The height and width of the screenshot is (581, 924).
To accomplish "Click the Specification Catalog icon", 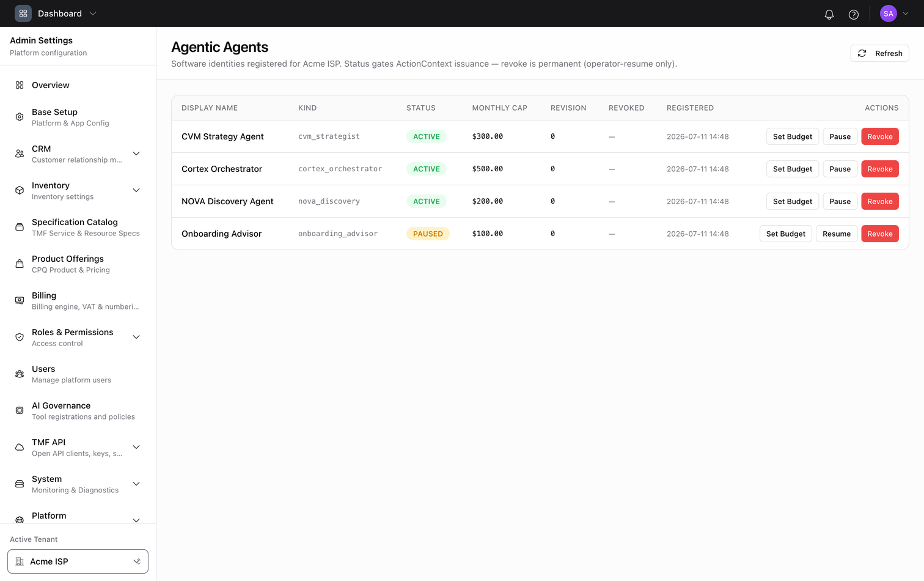I will pyautogui.click(x=20, y=227).
